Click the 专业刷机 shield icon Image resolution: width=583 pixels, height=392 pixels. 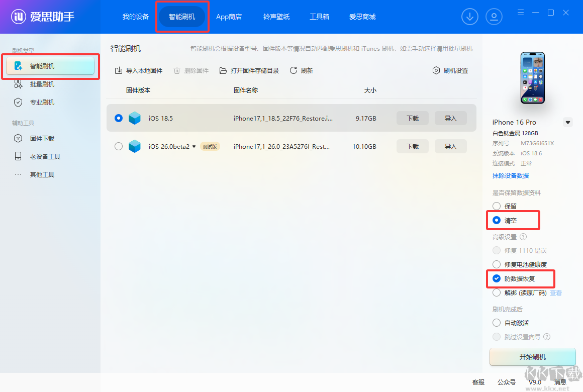point(18,103)
